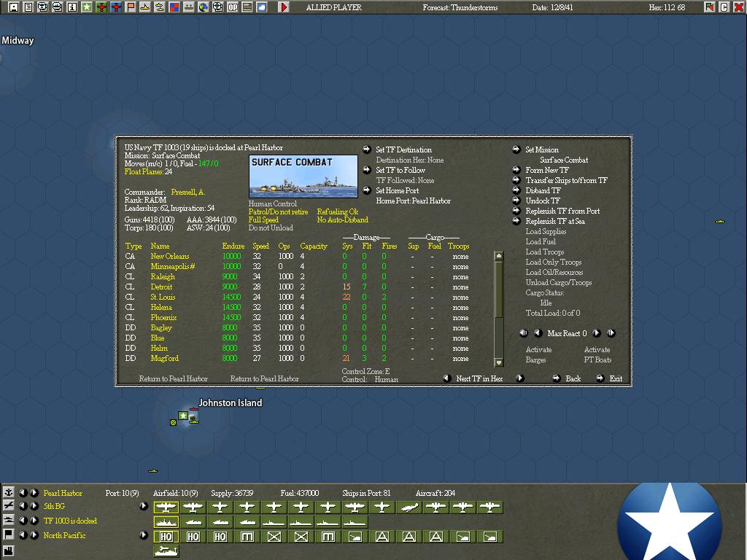
Task: Toggle Patrol/Do not retire setting
Action: [278, 212]
